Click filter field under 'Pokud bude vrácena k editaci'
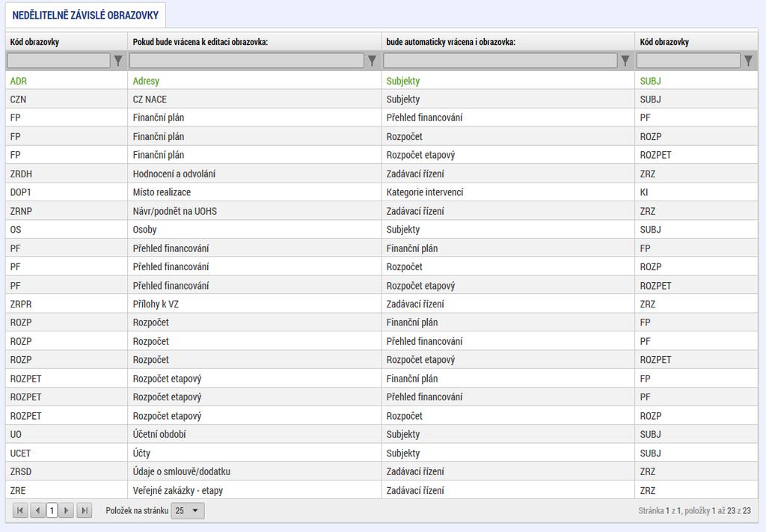 247,61
